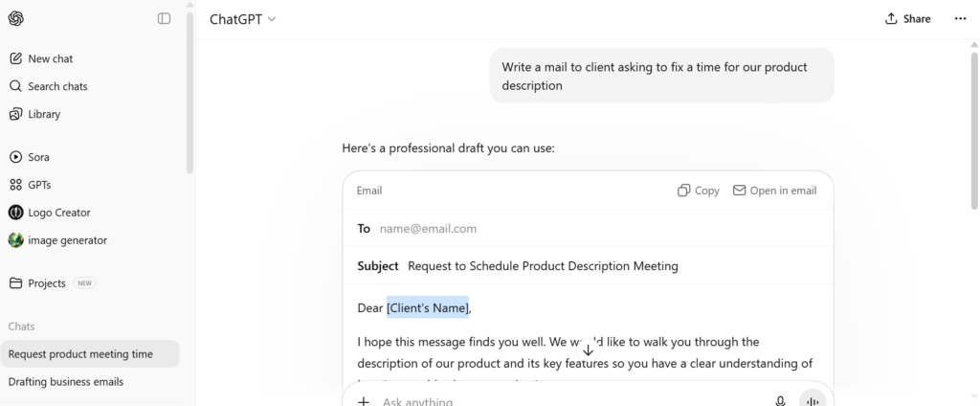Image resolution: width=980 pixels, height=406 pixels.
Task: Click the microphone dictation icon
Action: click(x=781, y=401)
